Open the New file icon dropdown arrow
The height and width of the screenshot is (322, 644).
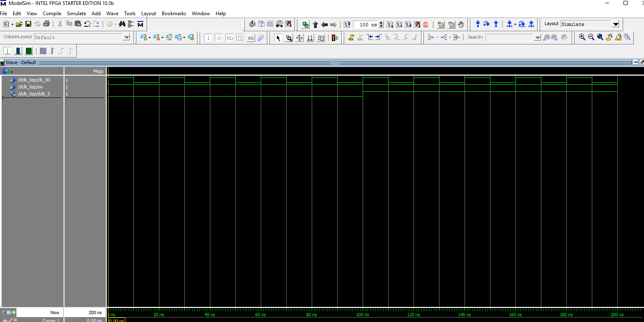click(x=13, y=24)
